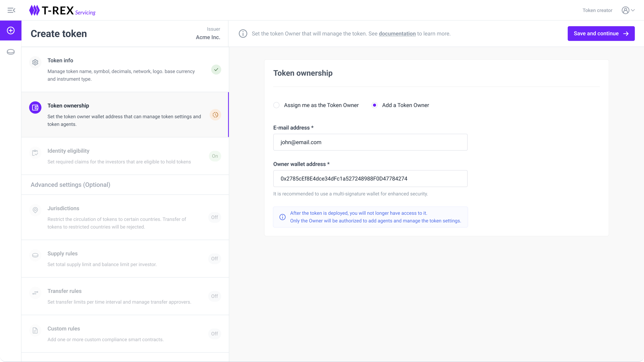Toggle Jurisdictions Off switch
Viewport: 644px width, 362px height.
tap(214, 217)
